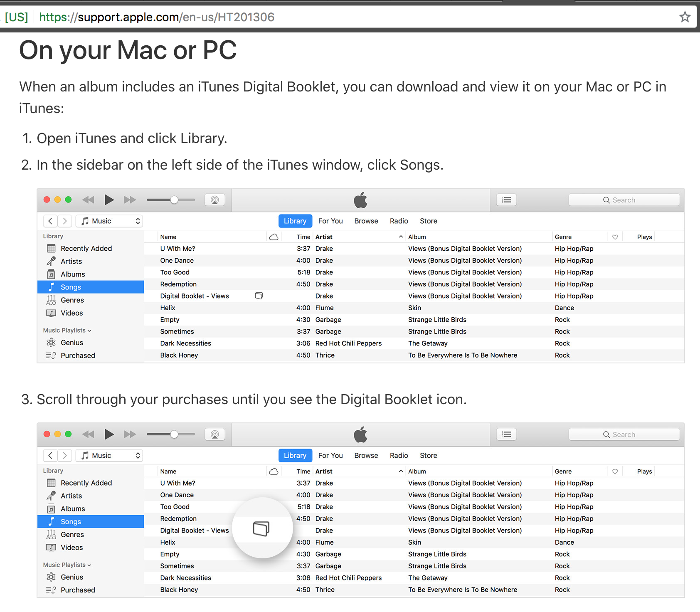Click the Search field in second iTunes screenshot

point(624,434)
